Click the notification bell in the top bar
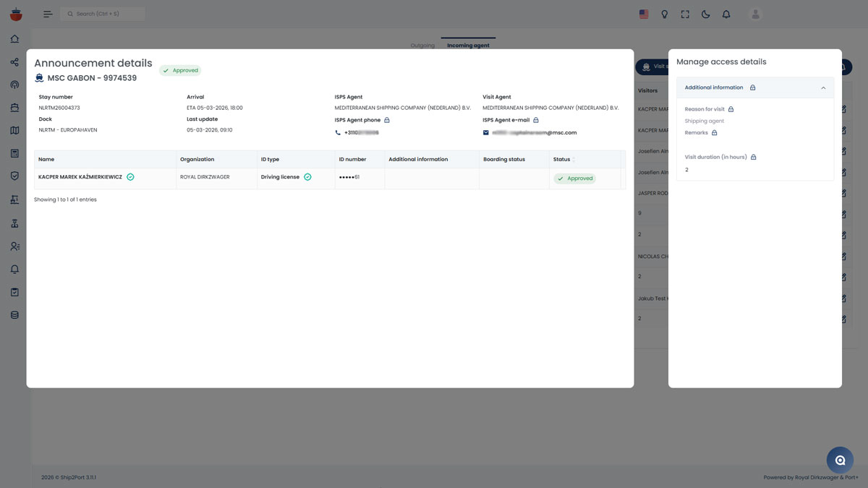 726,14
